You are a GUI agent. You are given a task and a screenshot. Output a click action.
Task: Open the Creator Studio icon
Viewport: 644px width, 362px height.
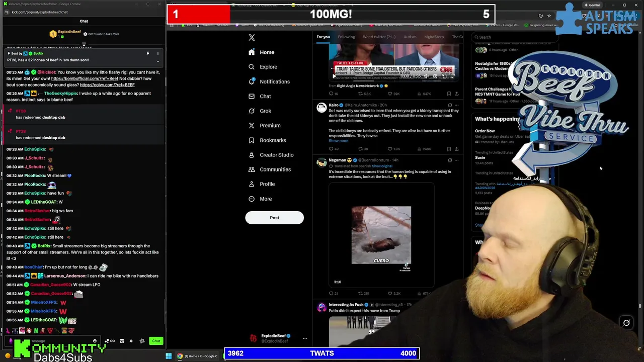click(x=252, y=155)
